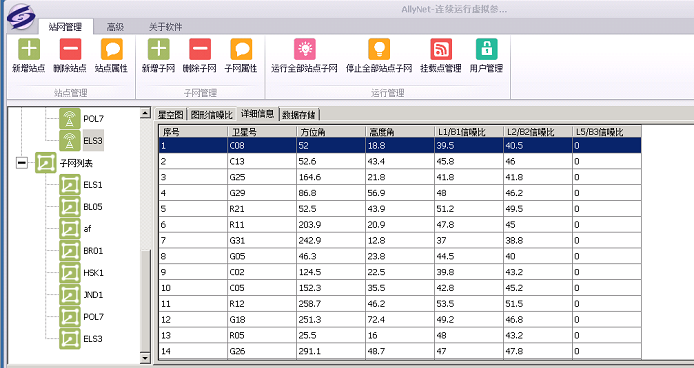Click the 删除站点 red minus icon
This screenshot has width=694, height=368.
point(70,49)
